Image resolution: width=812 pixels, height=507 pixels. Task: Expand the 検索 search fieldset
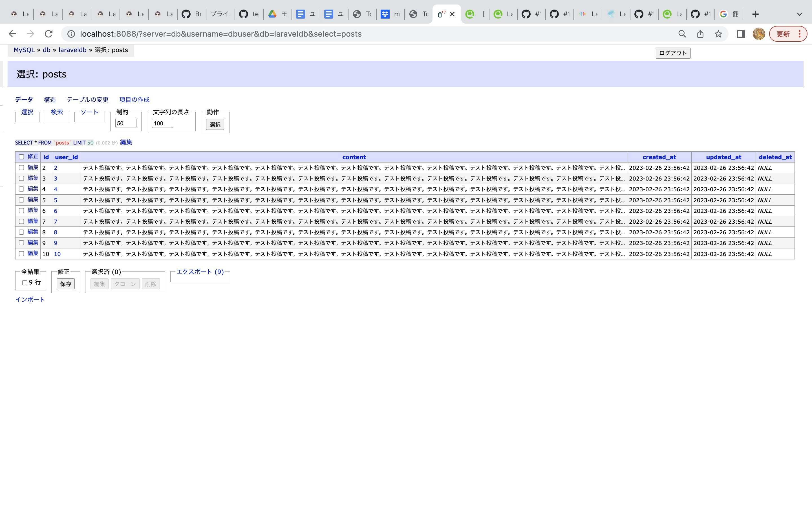57,112
